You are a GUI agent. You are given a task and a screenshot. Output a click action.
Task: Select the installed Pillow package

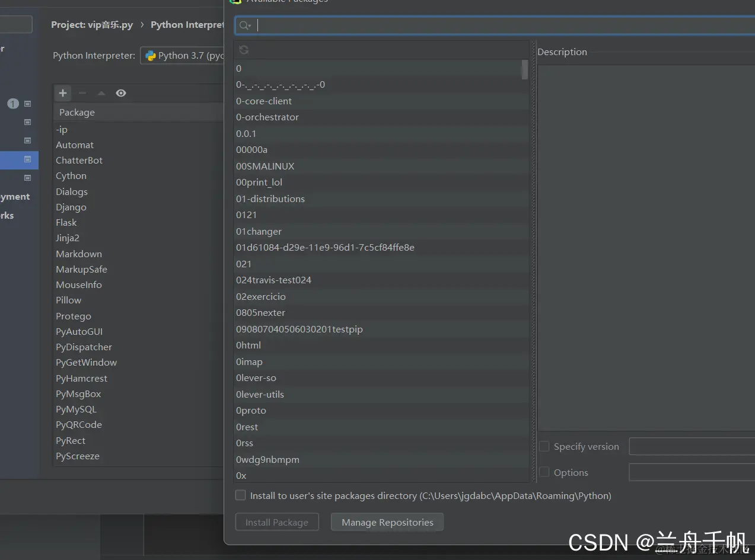click(139, 300)
